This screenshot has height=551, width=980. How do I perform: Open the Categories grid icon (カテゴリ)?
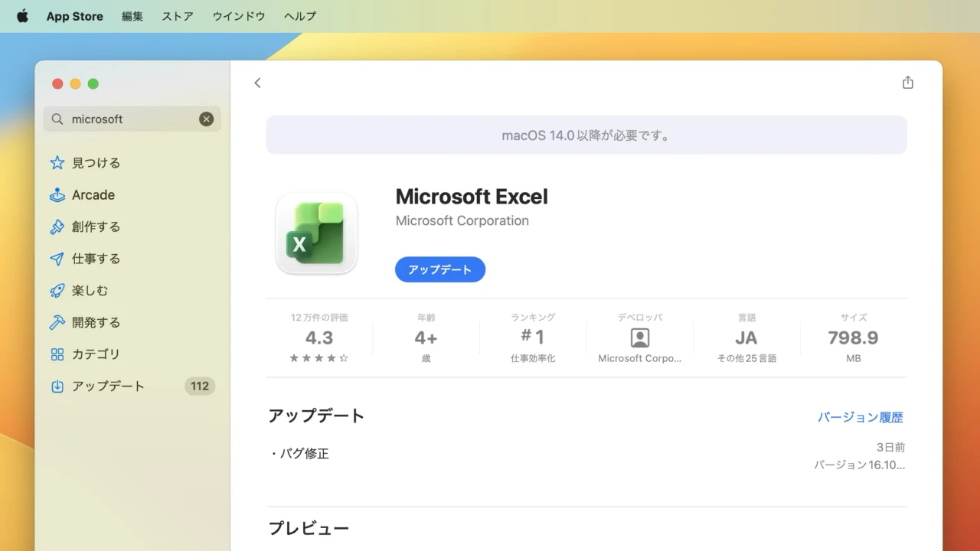click(x=57, y=354)
